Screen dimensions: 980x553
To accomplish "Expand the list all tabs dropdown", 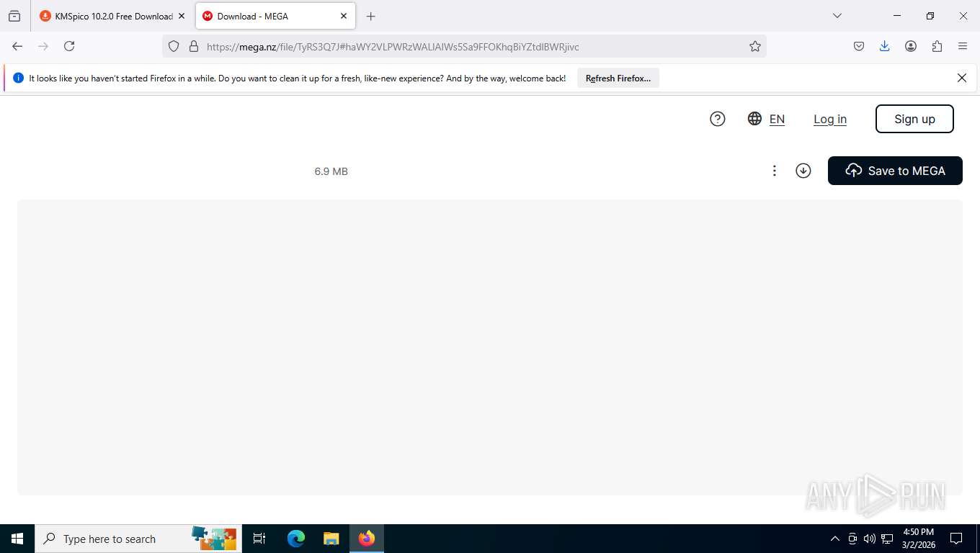I will [837, 16].
